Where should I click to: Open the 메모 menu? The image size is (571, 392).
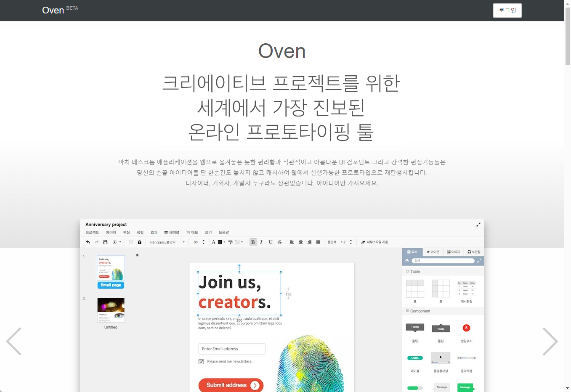192,233
